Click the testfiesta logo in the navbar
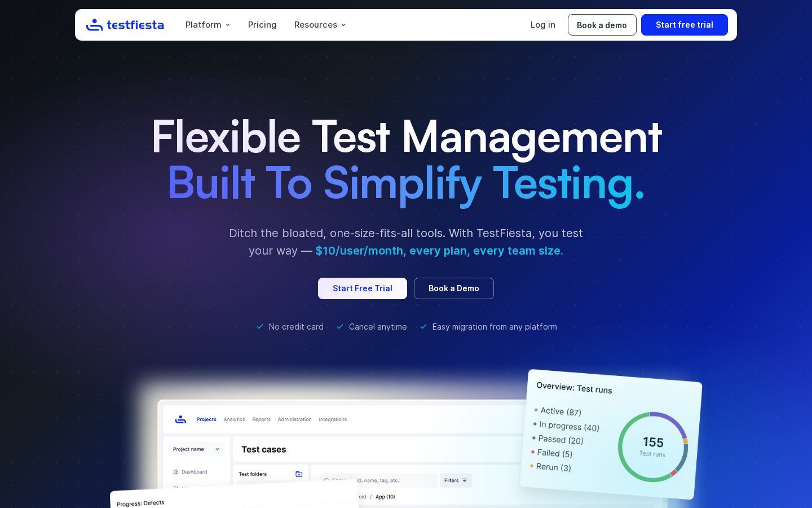812x508 pixels. click(125, 25)
